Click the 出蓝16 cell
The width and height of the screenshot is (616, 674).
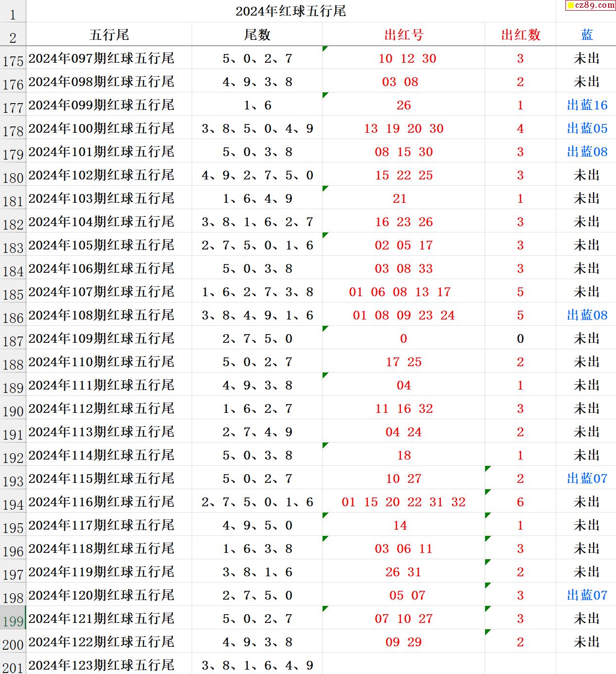pos(587,105)
